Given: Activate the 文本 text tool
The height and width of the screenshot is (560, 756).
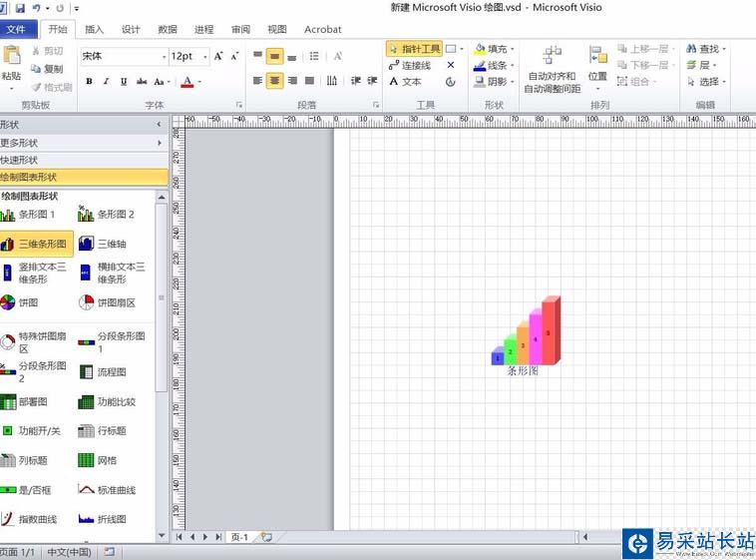Looking at the screenshot, I should click(x=406, y=82).
